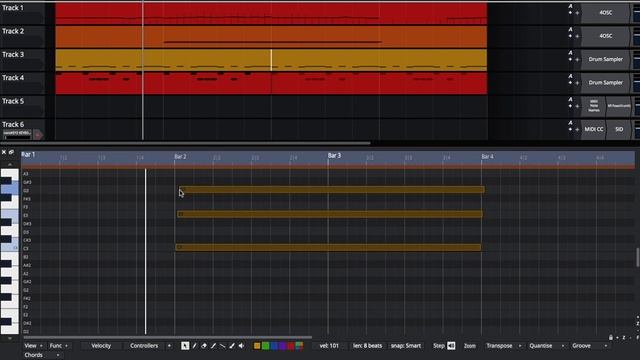Add a plugin with Track 3's plus icon
Image resolution: width=640 pixels, height=360 pixels.
click(577, 60)
